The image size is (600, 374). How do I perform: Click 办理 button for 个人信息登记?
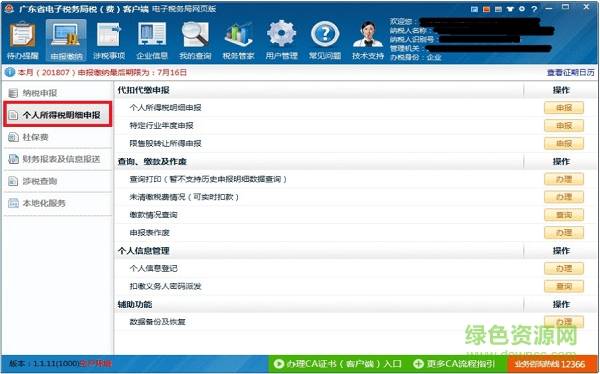(x=564, y=268)
